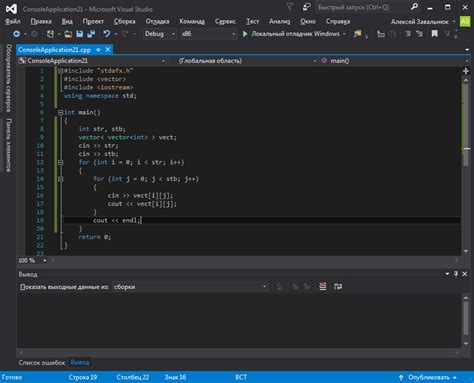
Task: Click the code line 'return 0;'
Action: (95, 237)
